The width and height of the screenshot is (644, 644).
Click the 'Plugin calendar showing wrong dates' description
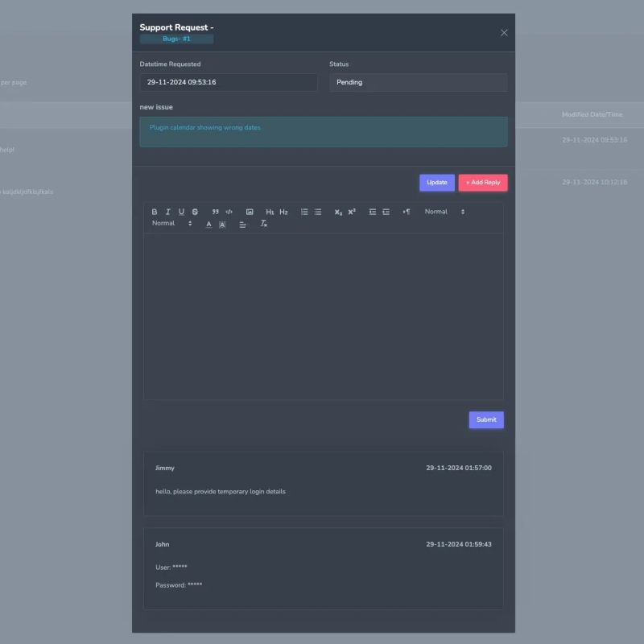coord(205,128)
